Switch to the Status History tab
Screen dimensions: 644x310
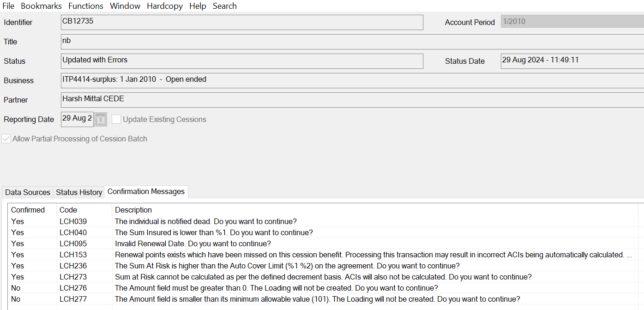[79, 192]
